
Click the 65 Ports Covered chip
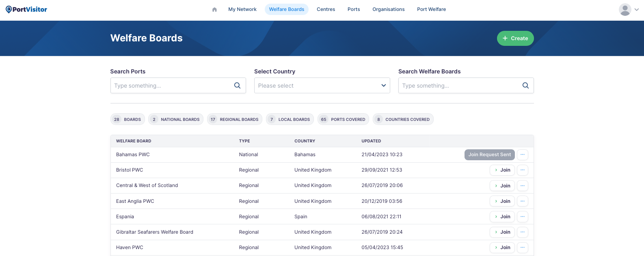(x=343, y=119)
